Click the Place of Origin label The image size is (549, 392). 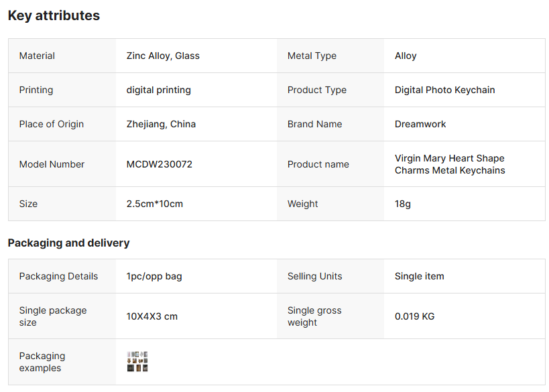click(52, 124)
